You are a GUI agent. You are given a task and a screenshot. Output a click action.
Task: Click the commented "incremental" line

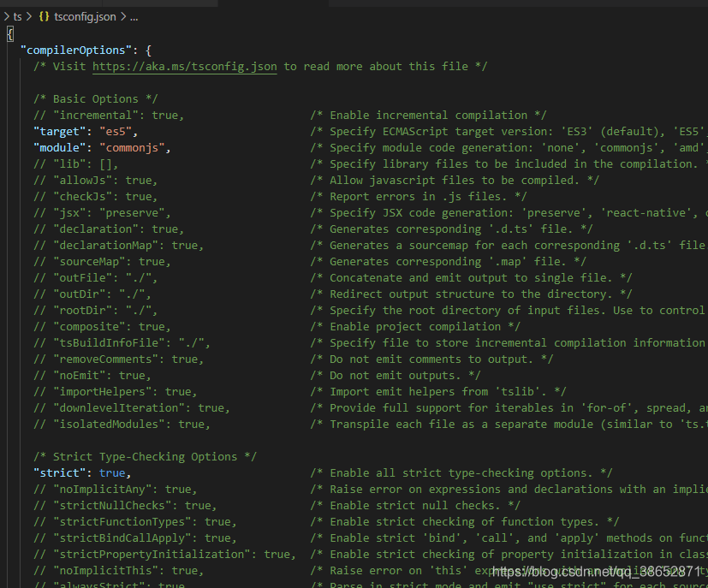[x=109, y=115]
